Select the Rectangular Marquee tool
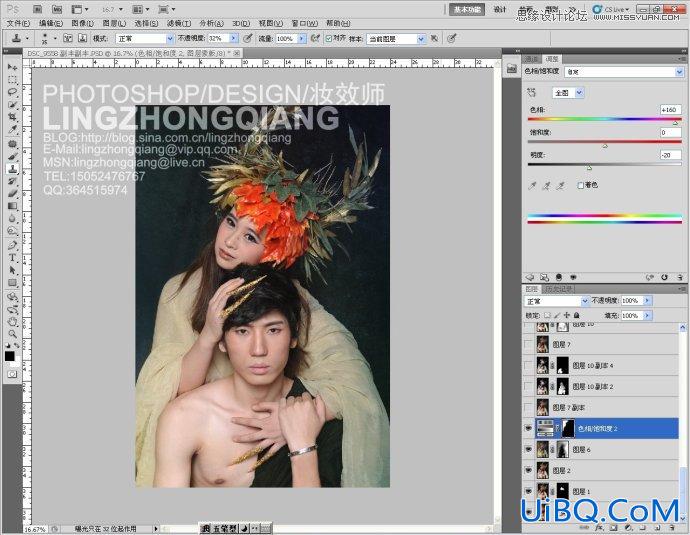Image resolution: width=690 pixels, height=535 pixels. (x=12, y=80)
